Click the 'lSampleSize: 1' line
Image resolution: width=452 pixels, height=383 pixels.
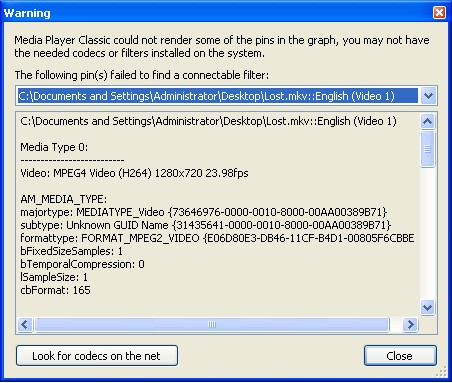(x=54, y=277)
